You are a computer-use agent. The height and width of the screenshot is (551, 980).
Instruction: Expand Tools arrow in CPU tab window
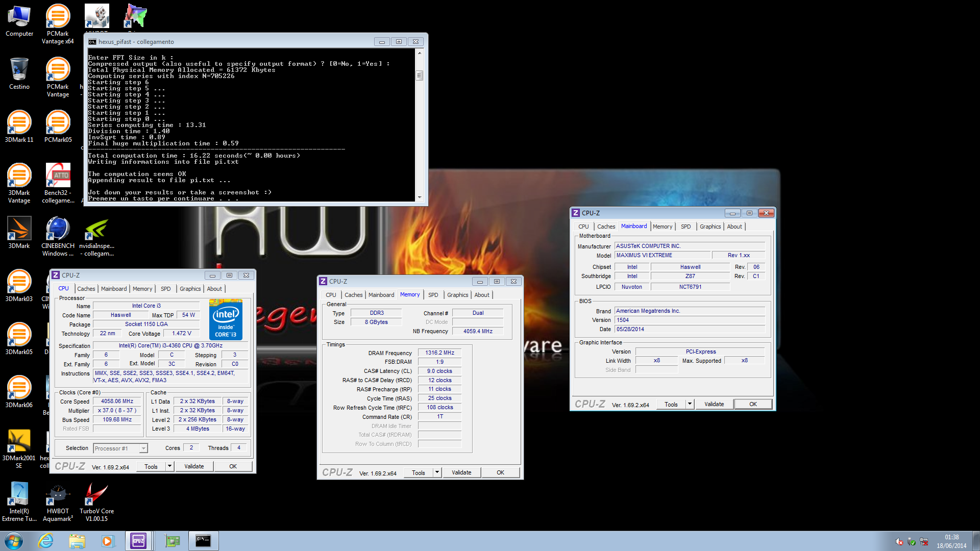170,466
